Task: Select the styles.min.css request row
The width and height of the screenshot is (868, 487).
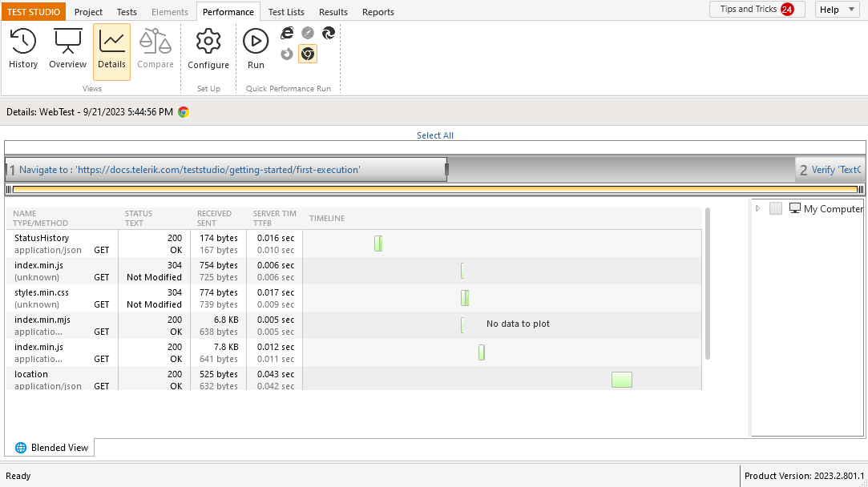Action: (354, 298)
